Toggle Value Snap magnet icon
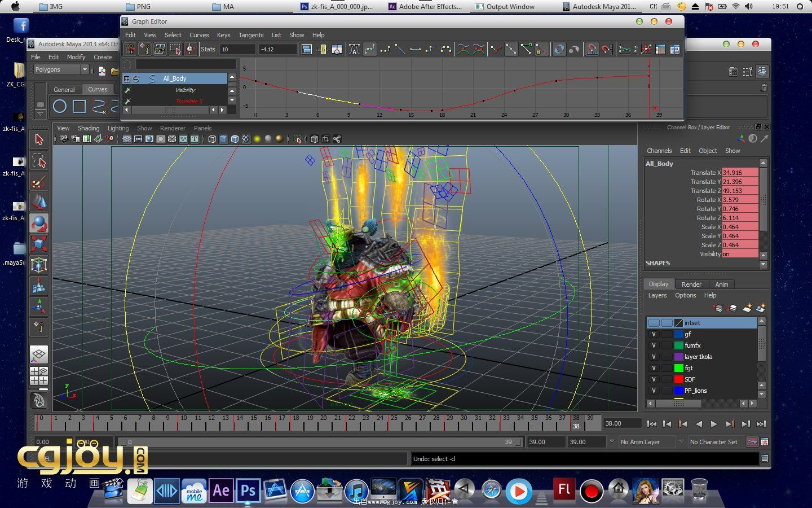 pyautogui.click(x=607, y=49)
